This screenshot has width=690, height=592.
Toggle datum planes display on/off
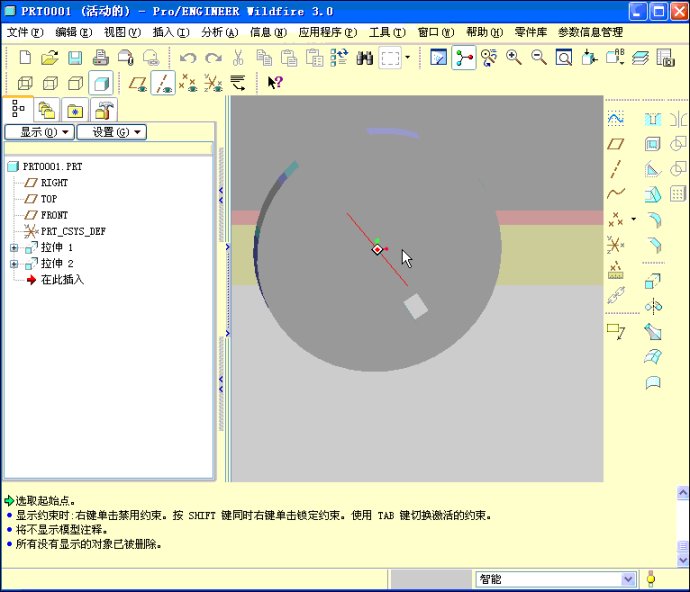138,83
